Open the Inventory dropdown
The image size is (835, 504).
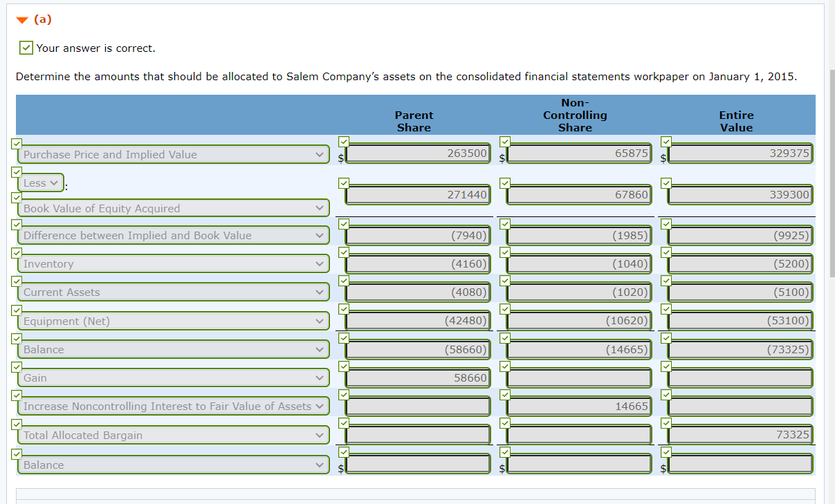click(x=174, y=263)
